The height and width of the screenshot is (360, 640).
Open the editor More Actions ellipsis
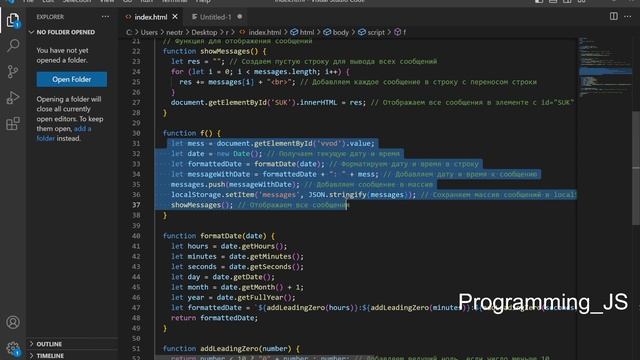(x=628, y=17)
